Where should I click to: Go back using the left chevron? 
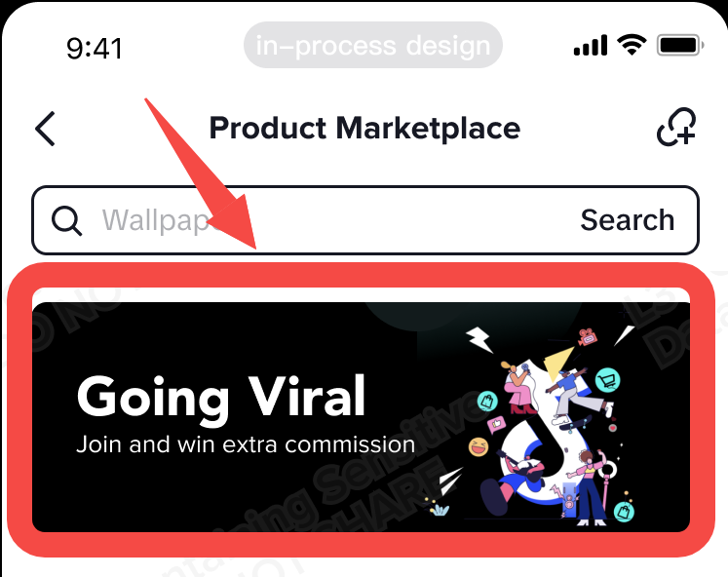46,129
